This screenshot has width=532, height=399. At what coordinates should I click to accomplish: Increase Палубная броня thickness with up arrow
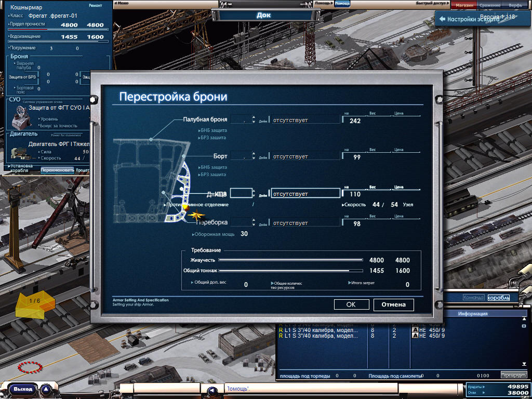point(254,117)
